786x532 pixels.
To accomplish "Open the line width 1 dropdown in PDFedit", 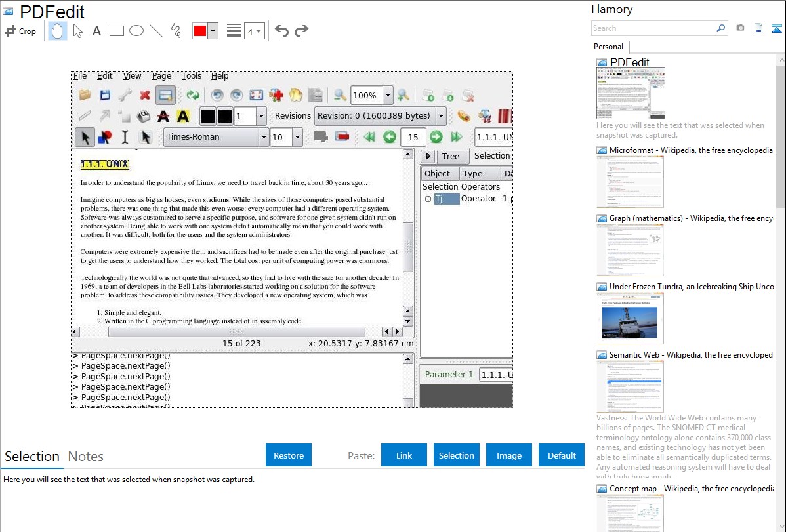I will pos(260,116).
